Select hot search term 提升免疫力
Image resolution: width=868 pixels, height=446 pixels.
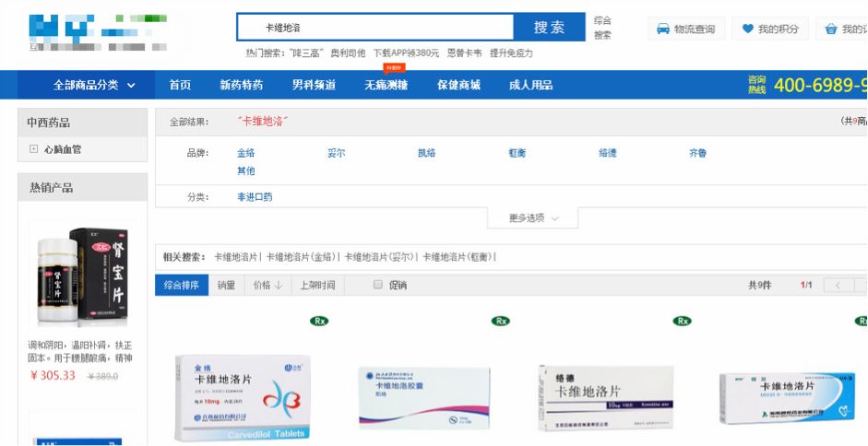click(x=512, y=53)
